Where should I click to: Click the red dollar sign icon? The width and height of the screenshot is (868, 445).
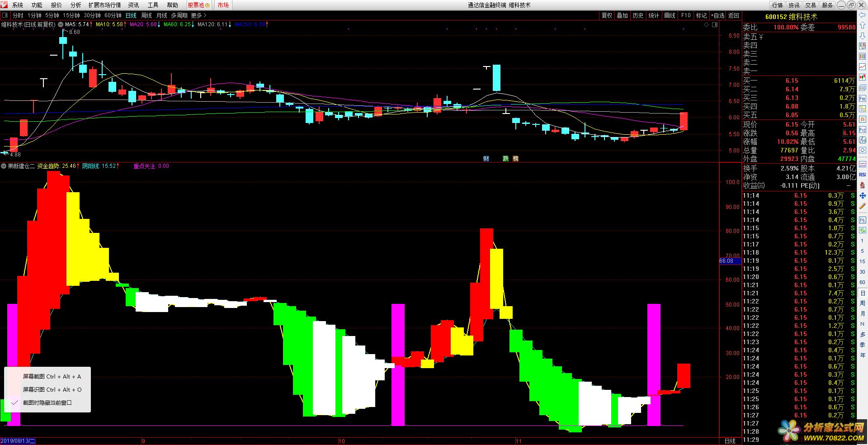863,185
